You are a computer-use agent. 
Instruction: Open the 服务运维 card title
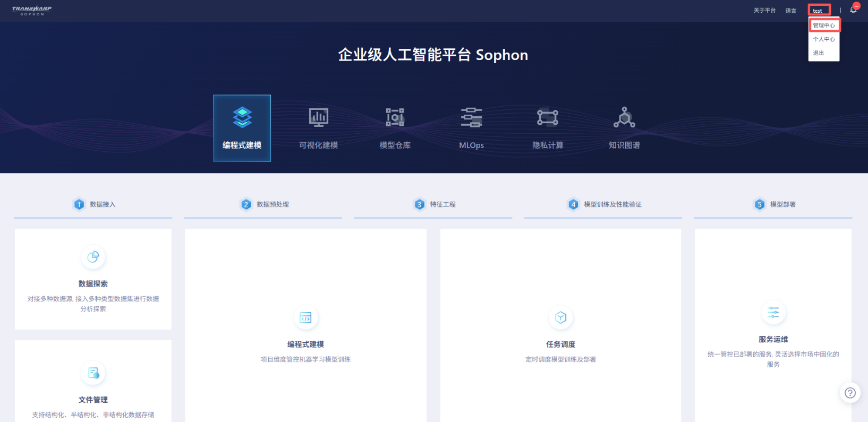(x=773, y=339)
